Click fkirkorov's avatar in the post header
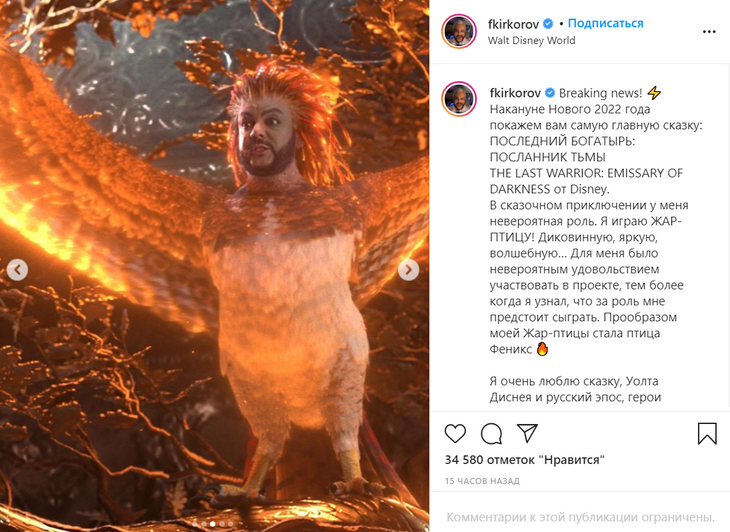730x532 pixels. tap(459, 31)
